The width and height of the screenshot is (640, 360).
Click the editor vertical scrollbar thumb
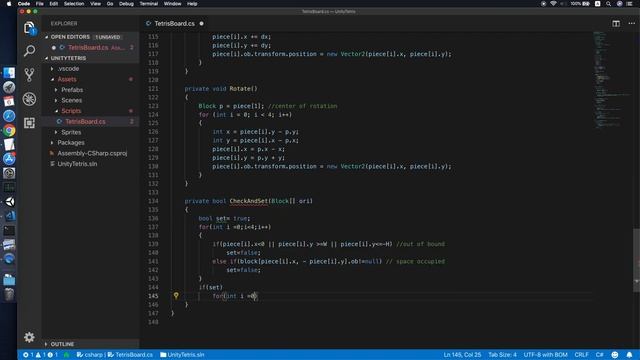pyautogui.click(x=636, y=260)
